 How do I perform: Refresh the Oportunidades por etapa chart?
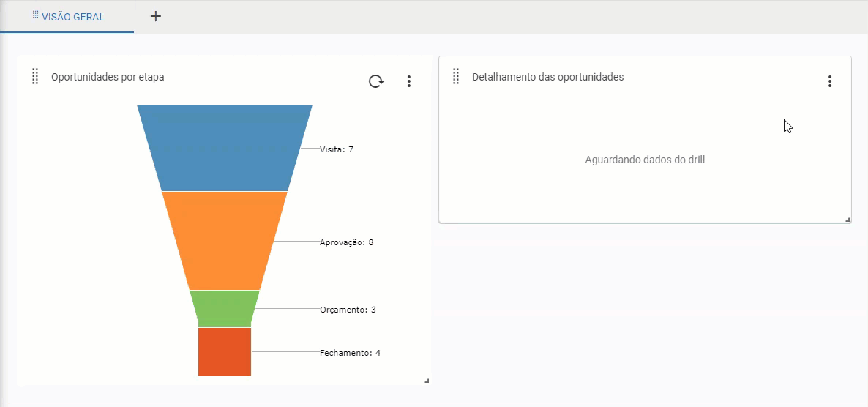pos(376,81)
